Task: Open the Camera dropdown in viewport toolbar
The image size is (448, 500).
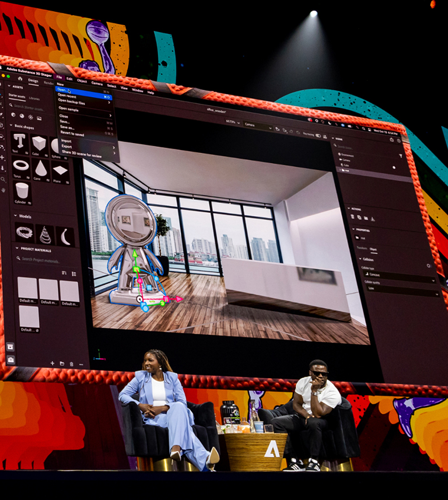Action: [257, 125]
